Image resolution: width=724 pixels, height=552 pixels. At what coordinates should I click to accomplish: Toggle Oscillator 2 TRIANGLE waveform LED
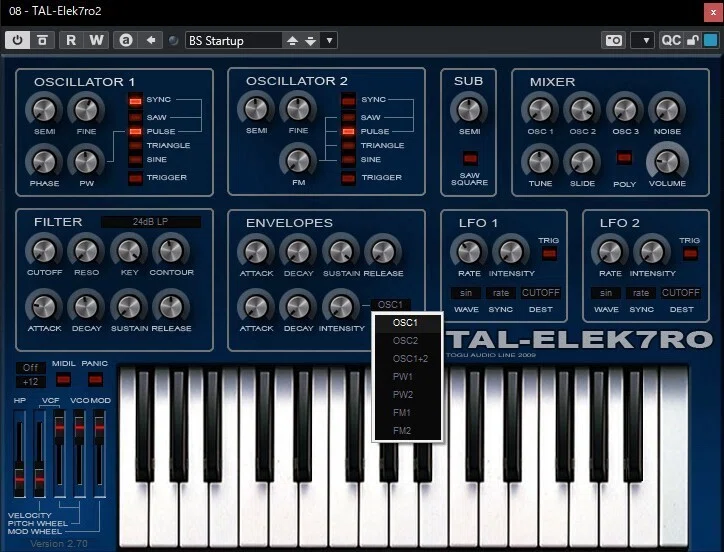(349, 146)
